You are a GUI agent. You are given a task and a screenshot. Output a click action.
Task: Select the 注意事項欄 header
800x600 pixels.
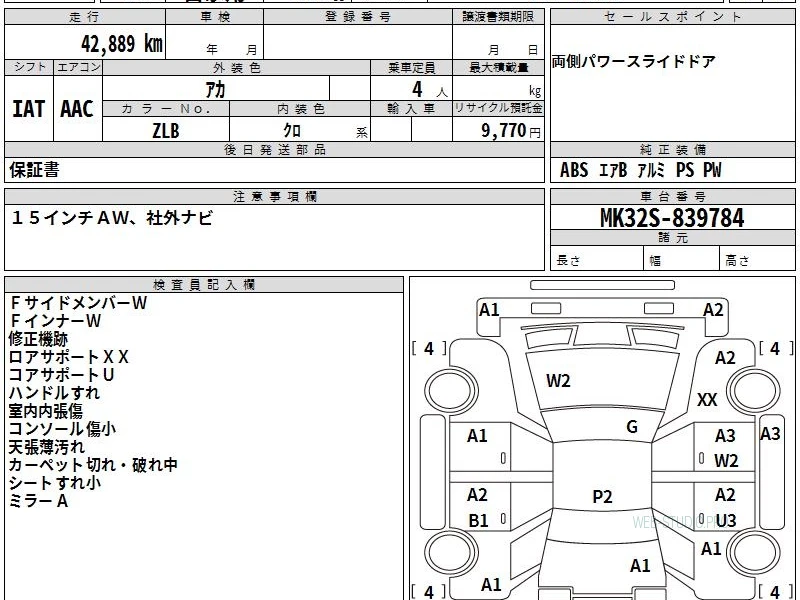274,196
